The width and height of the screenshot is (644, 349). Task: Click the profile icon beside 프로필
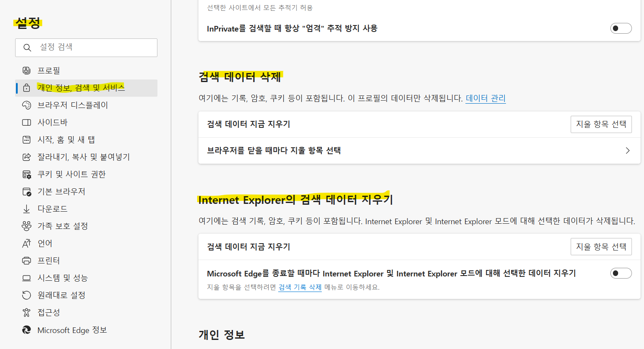26,70
